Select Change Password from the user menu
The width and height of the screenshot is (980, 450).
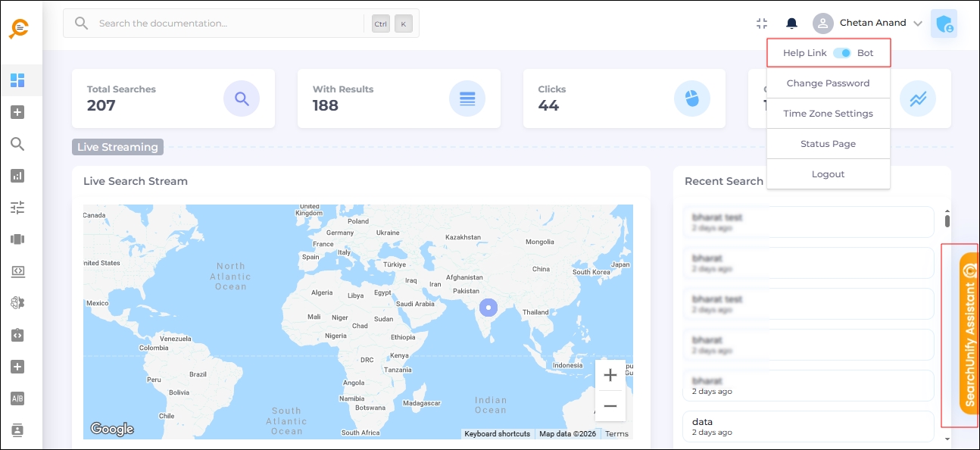pyautogui.click(x=828, y=83)
